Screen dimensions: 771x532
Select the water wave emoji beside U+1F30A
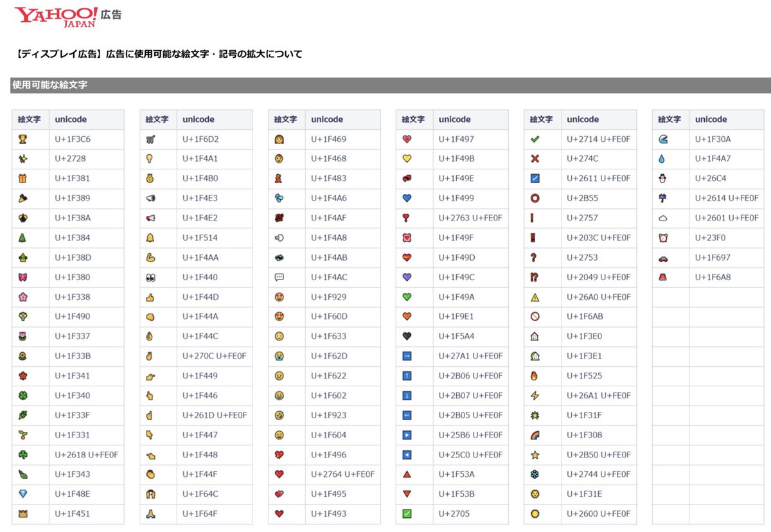click(663, 139)
